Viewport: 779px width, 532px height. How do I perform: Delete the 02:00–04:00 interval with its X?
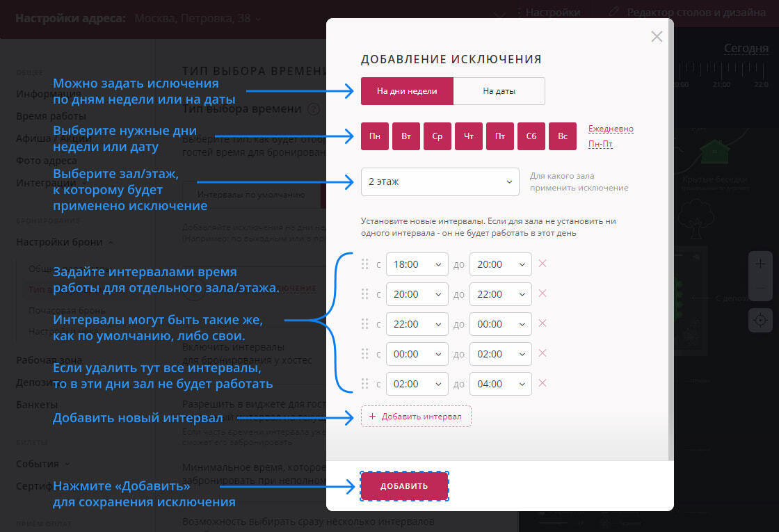coord(543,383)
